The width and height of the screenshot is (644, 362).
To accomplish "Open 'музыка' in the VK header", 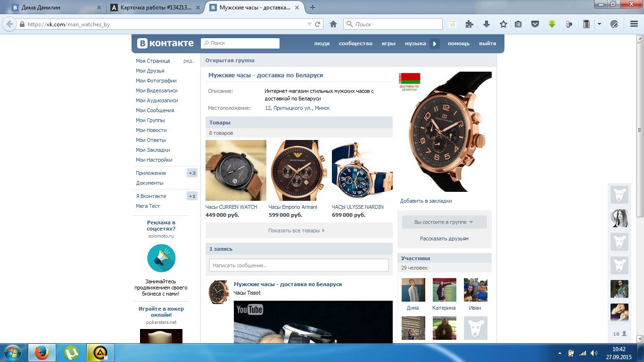I will click(x=415, y=43).
